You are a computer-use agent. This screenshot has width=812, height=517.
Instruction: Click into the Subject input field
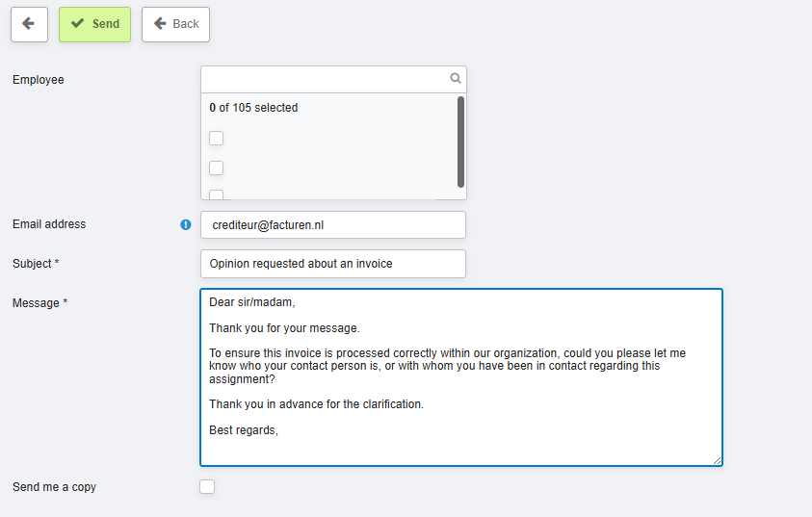(332, 264)
